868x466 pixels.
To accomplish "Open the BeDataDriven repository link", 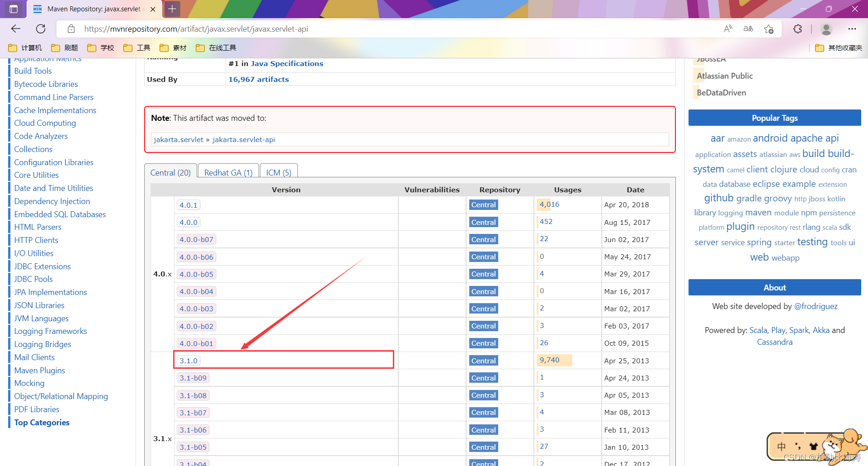I will click(722, 93).
